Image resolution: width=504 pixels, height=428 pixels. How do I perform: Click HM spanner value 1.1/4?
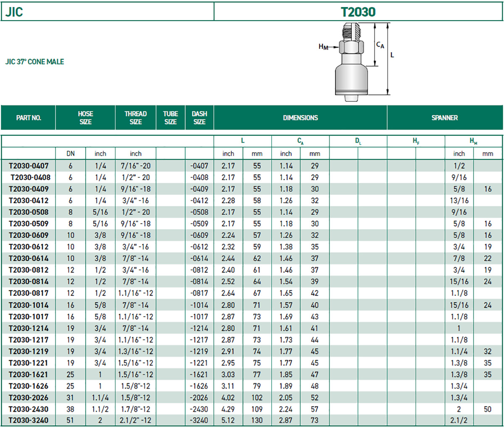coord(459,351)
